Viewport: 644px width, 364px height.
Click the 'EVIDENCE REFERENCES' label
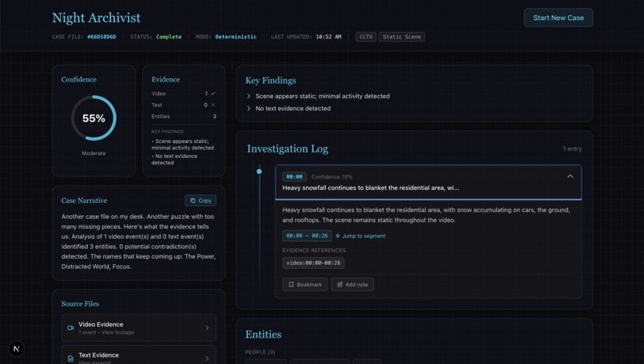click(314, 251)
